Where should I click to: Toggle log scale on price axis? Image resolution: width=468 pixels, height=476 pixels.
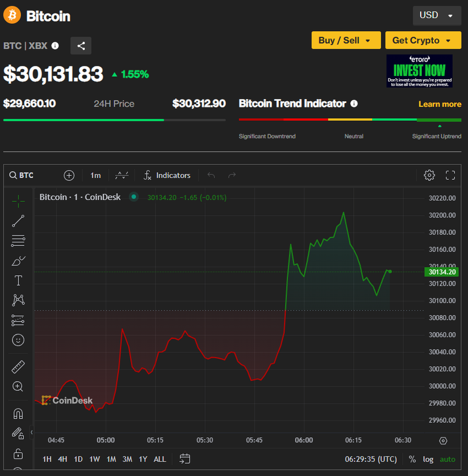pyautogui.click(x=428, y=459)
